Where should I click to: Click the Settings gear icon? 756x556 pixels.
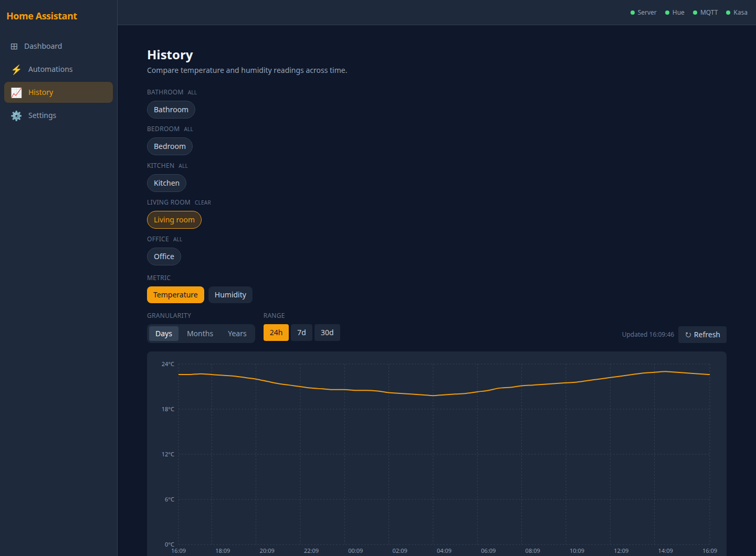pyautogui.click(x=16, y=115)
